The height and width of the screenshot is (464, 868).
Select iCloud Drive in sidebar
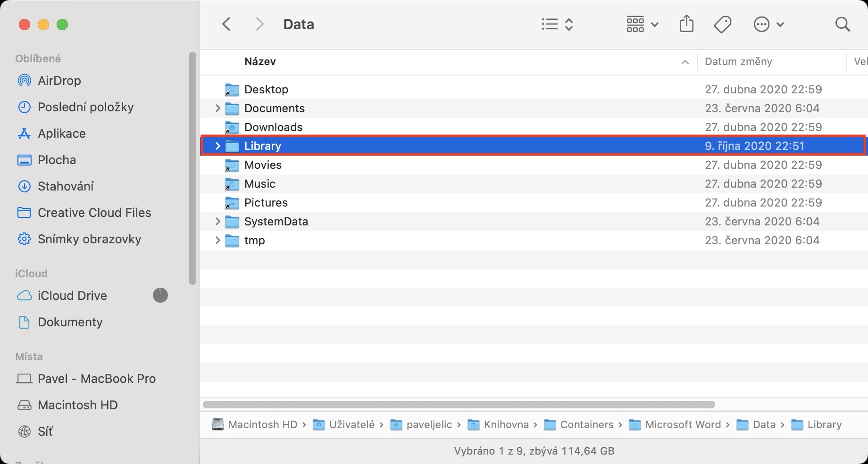pyautogui.click(x=72, y=296)
